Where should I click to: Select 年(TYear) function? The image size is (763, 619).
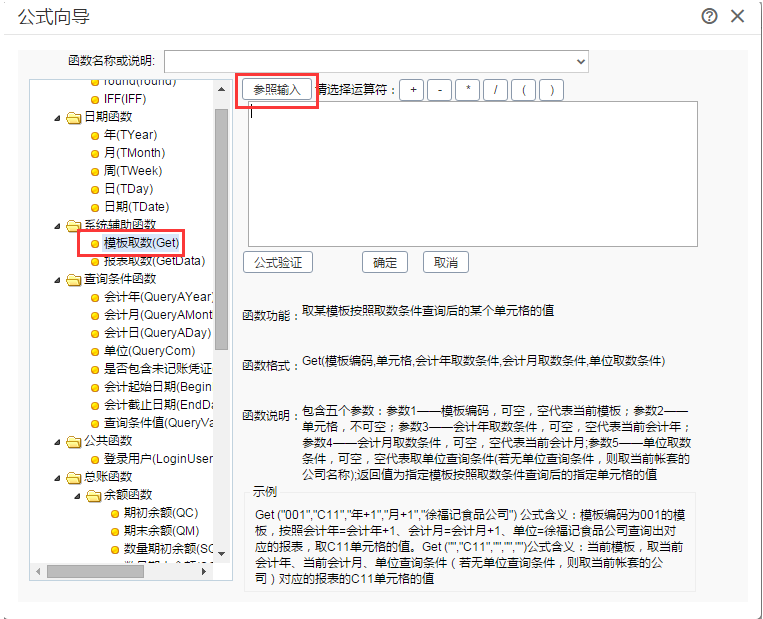tap(130, 135)
